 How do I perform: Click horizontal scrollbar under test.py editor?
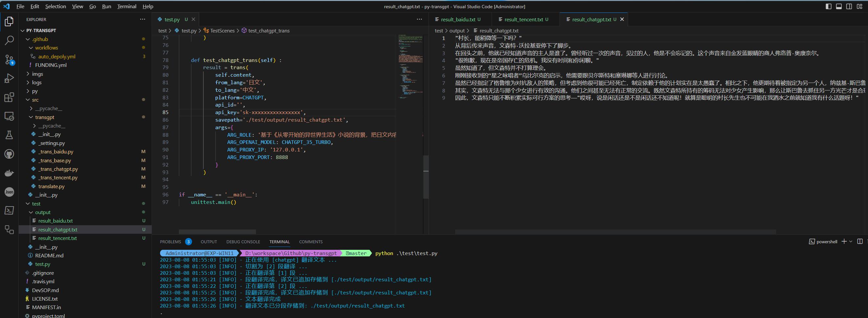(x=217, y=232)
